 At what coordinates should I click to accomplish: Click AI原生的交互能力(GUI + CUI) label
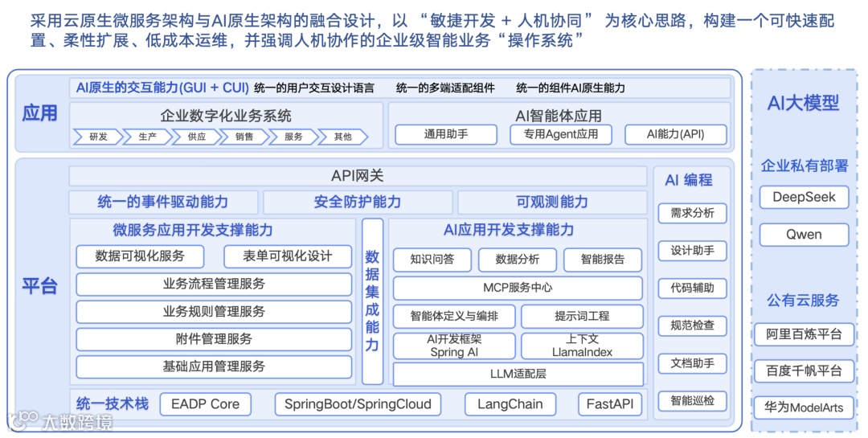coord(162,88)
